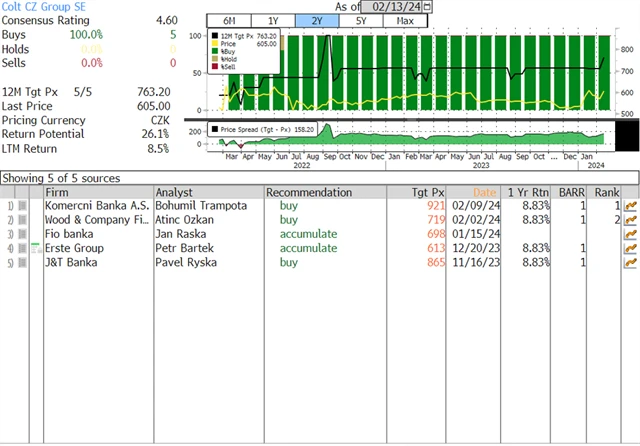
Task: Open document icon beside Komercni Banka A.S.
Action: [x=23, y=206]
